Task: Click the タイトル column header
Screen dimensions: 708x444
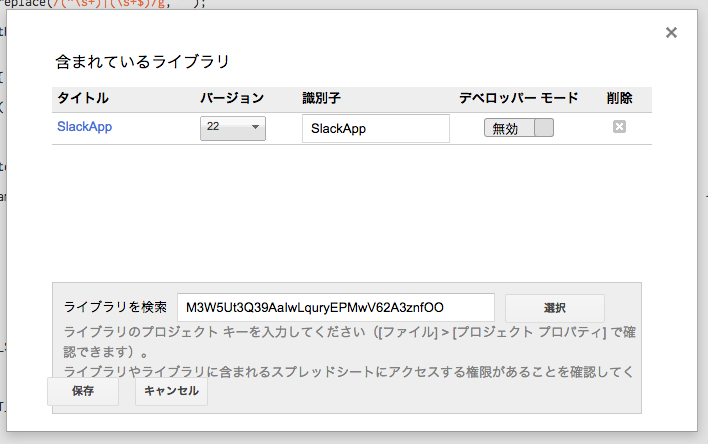Action: (83, 98)
